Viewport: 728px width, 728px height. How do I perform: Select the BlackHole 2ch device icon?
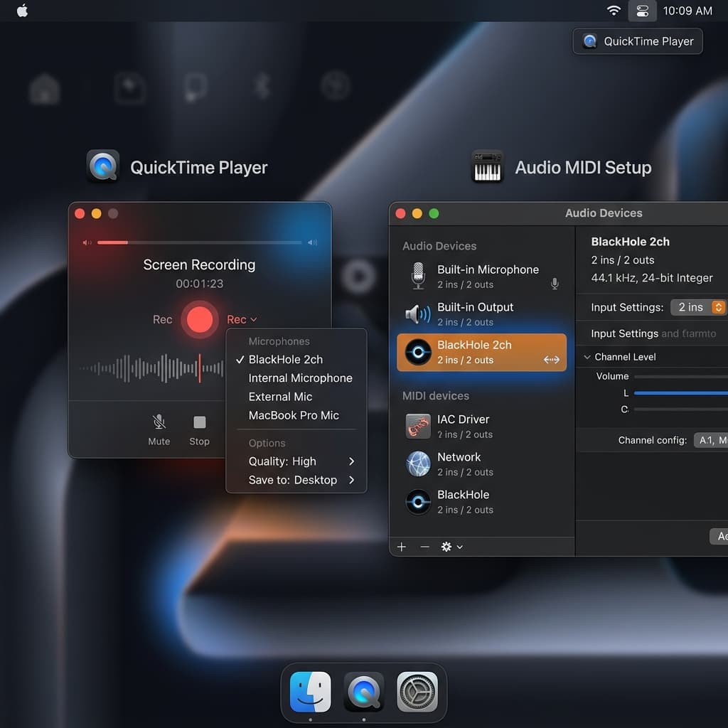point(418,353)
